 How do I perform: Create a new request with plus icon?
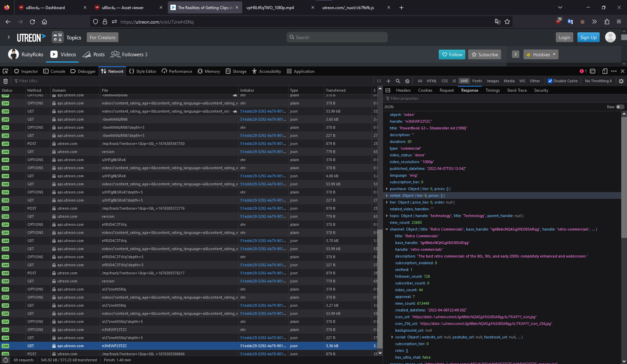388,81
